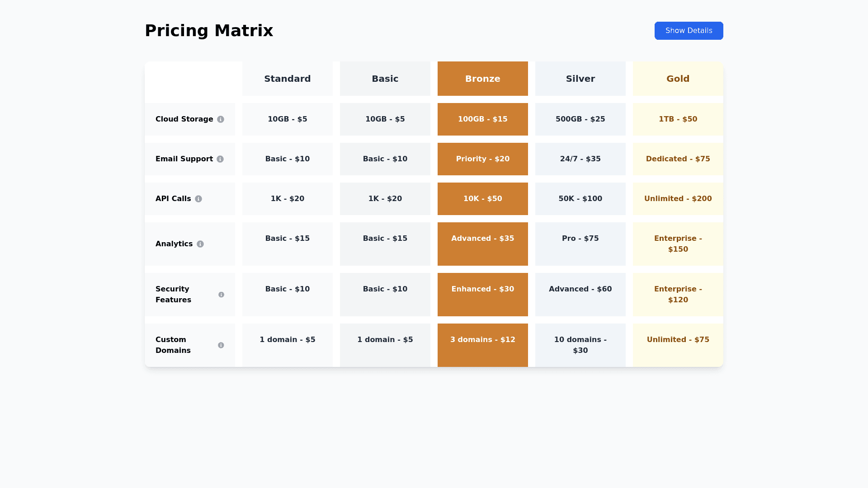Screen dimensions: 868x488
Task: Select the Silver Pro - $75 cell
Action: [x=580, y=244]
